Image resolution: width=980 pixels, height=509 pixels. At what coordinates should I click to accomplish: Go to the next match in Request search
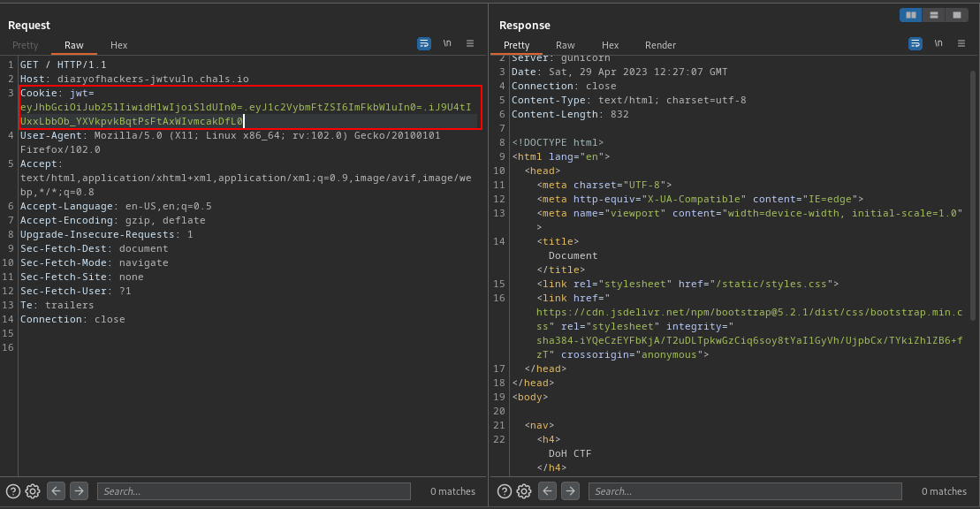(x=79, y=490)
